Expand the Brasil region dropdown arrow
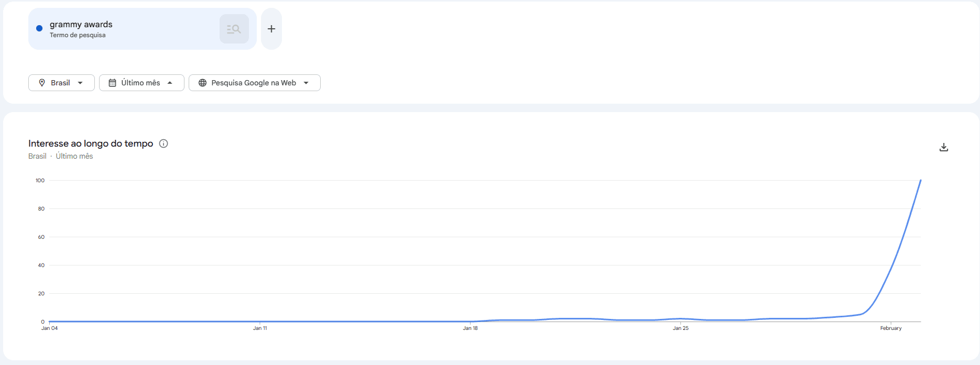This screenshot has width=980, height=365. point(80,83)
